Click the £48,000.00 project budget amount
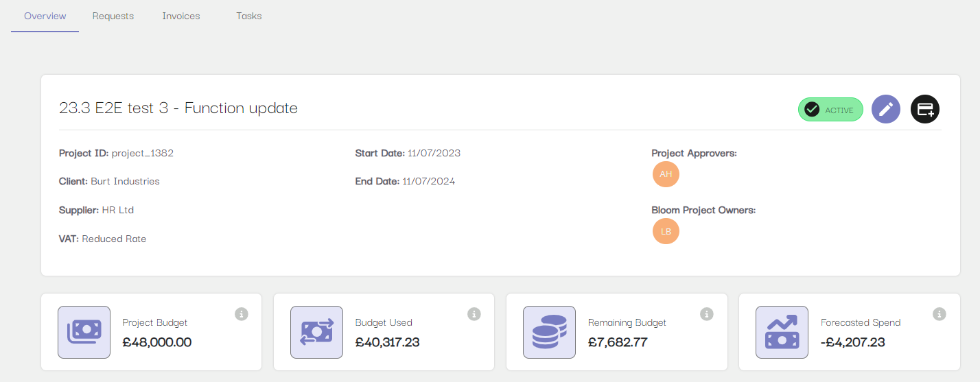Viewport: 980px width, 382px height. [x=157, y=342]
